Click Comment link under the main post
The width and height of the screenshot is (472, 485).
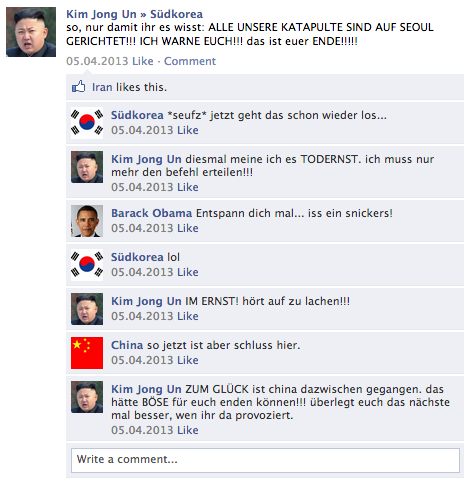coord(190,61)
